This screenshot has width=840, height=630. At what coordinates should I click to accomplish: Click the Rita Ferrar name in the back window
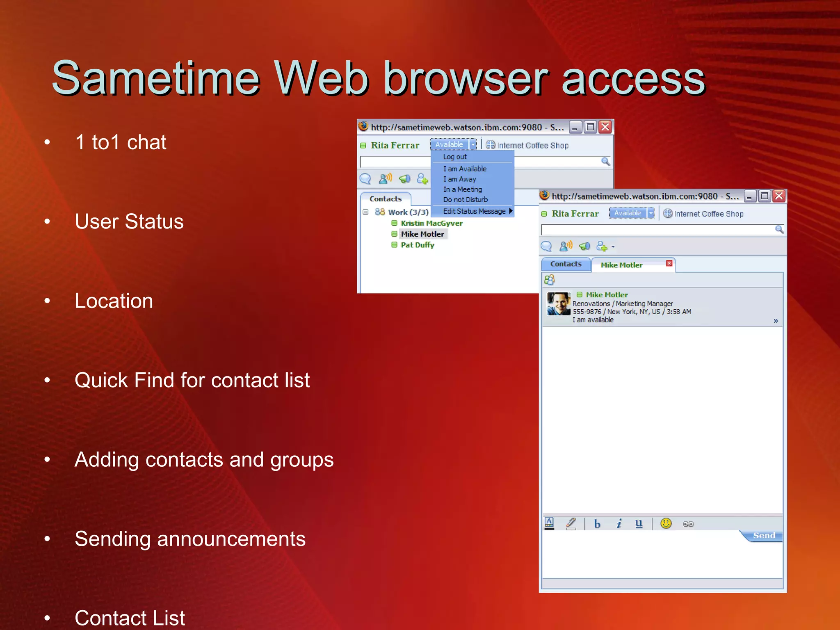395,145
